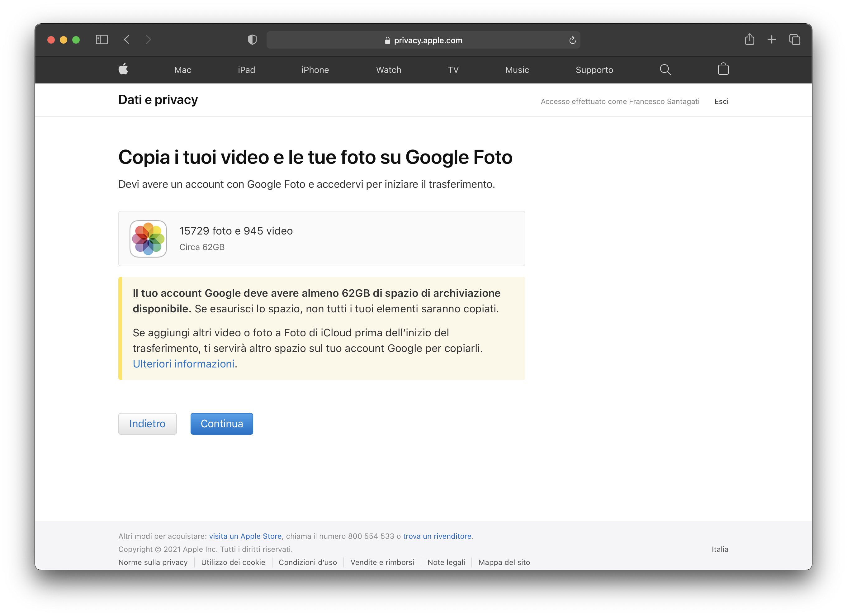Close the window with the red button
The height and width of the screenshot is (616, 847).
point(51,40)
